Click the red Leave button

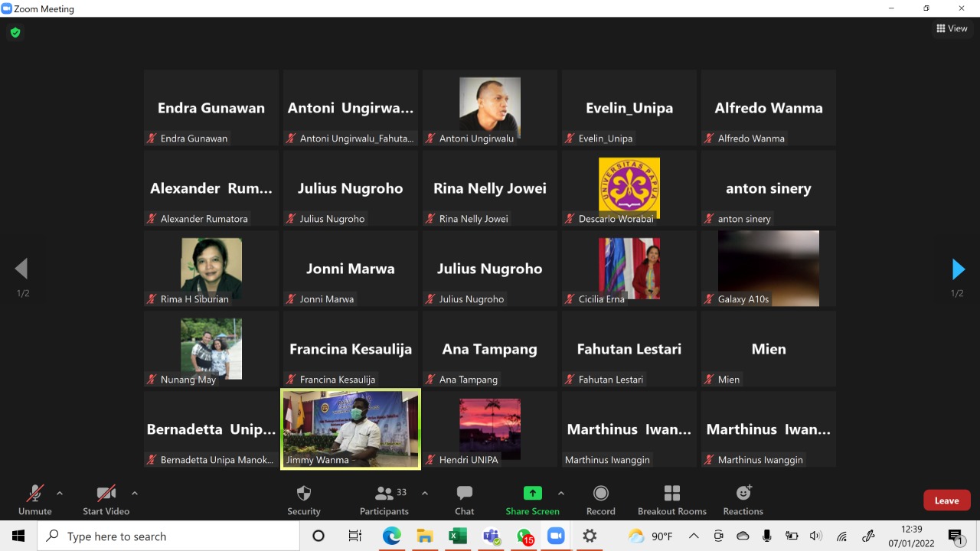pyautogui.click(x=946, y=500)
